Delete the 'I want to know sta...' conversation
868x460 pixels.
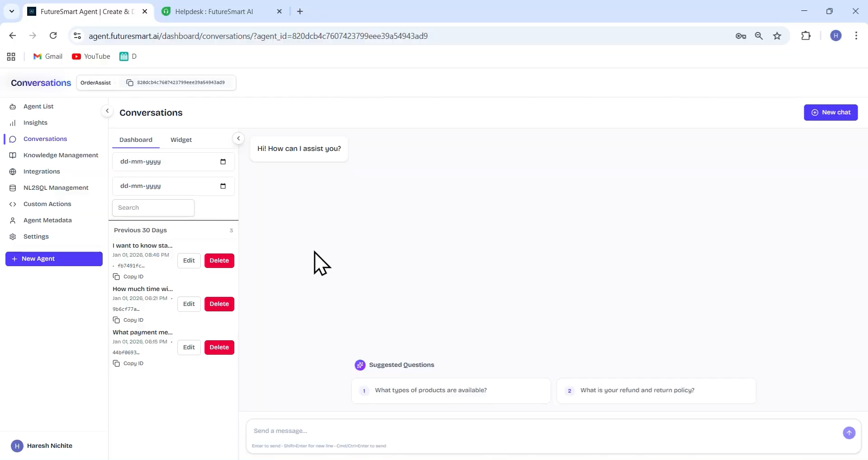click(219, 261)
